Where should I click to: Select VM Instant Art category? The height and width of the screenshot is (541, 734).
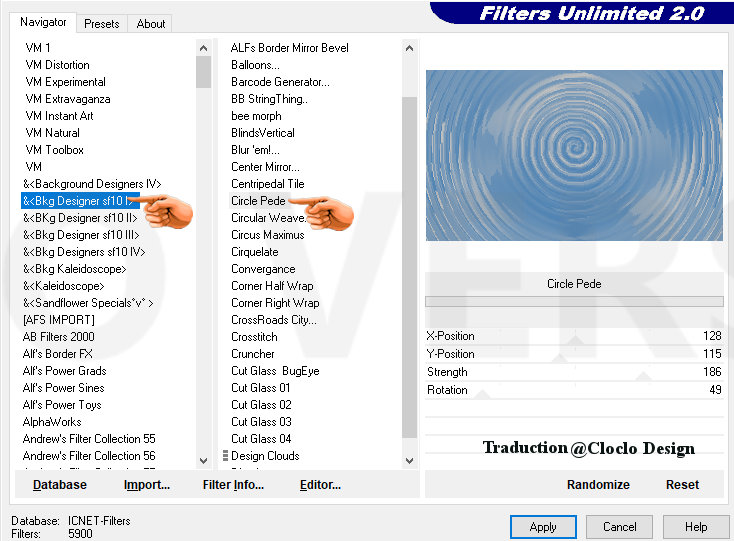pos(59,116)
